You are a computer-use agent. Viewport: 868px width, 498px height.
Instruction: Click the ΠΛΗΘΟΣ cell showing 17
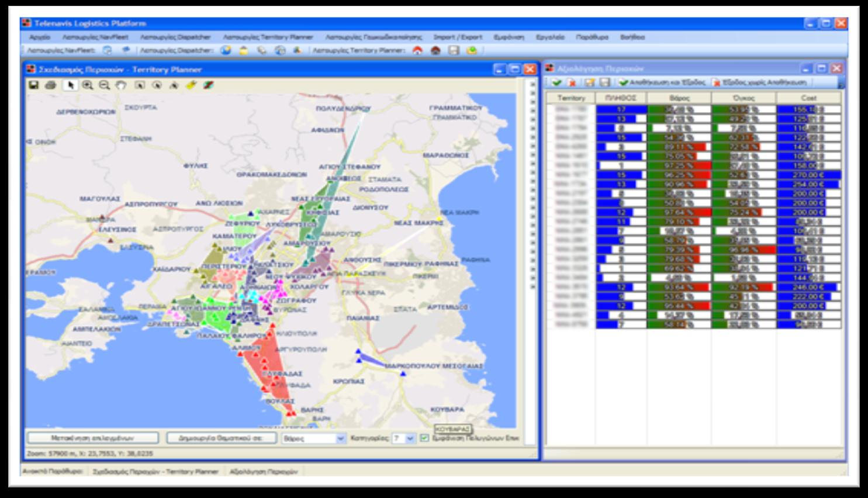(x=621, y=109)
